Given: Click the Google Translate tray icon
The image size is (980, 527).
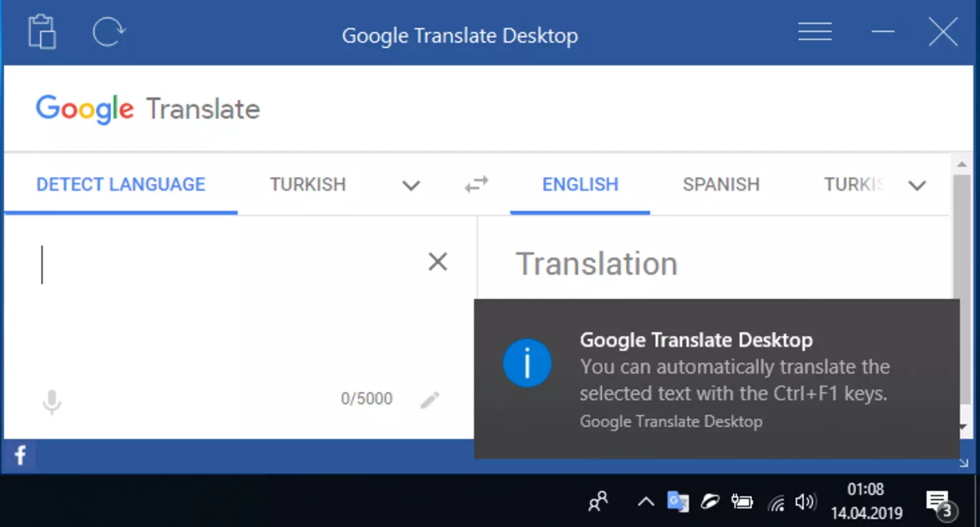Looking at the screenshot, I should click(x=678, y=502).
